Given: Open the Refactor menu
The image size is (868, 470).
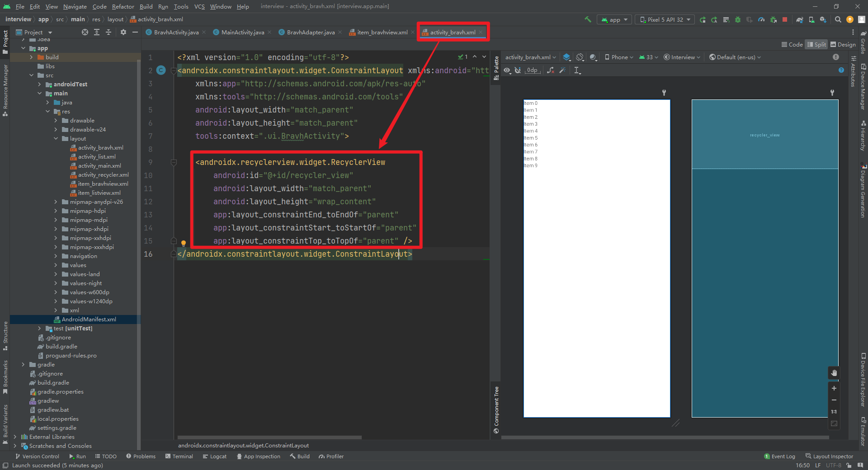Looking at the screenshot, I should (x=123, y=6).
